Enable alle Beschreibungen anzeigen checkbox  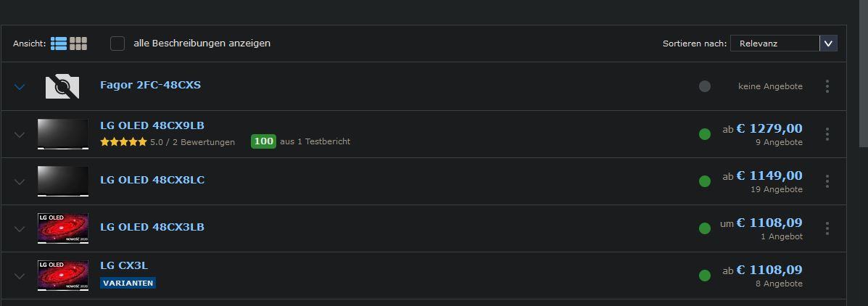(x=117, y=44)
